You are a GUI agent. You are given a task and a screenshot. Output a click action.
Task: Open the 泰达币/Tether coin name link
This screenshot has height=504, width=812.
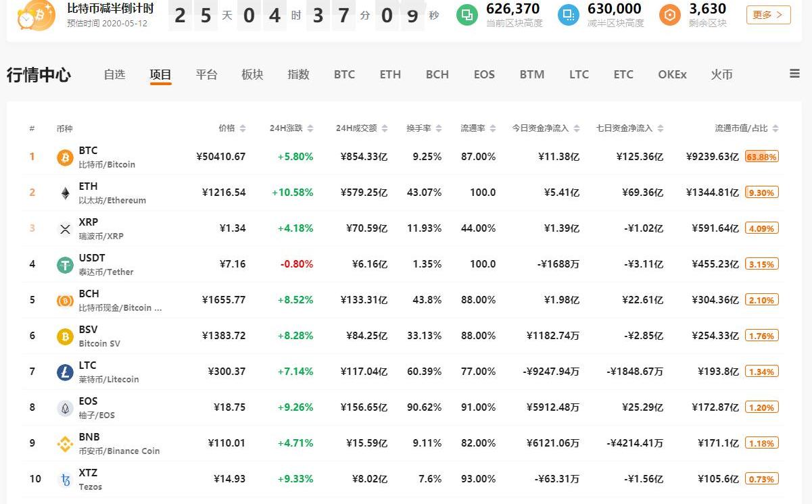[x=106, y=272]
